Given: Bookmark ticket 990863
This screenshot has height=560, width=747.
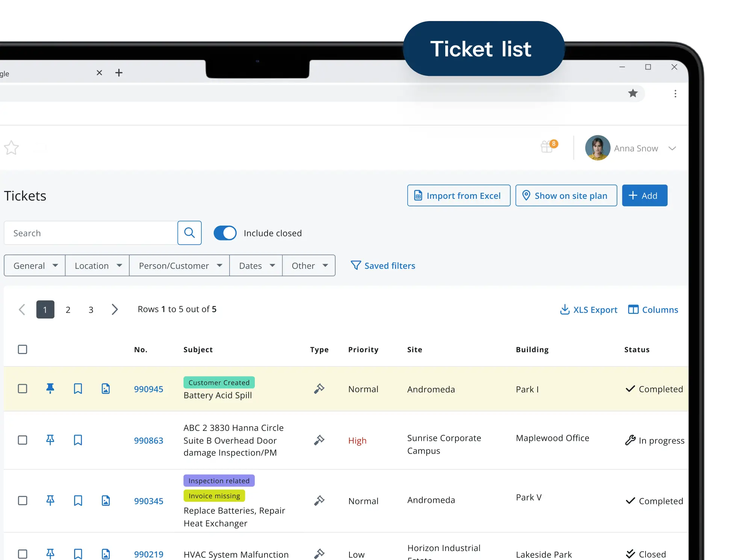Looking at the screenshot, I should coord(78,440).
